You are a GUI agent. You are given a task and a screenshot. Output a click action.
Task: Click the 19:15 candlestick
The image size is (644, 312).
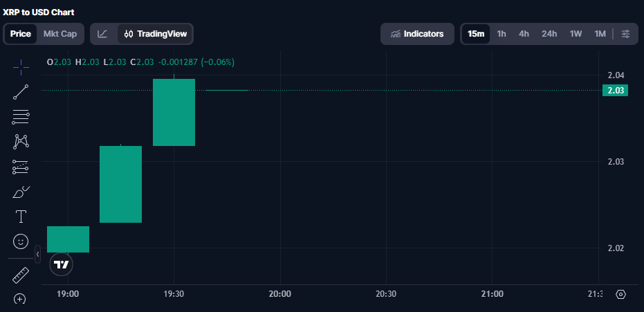(x=121, y=184)
